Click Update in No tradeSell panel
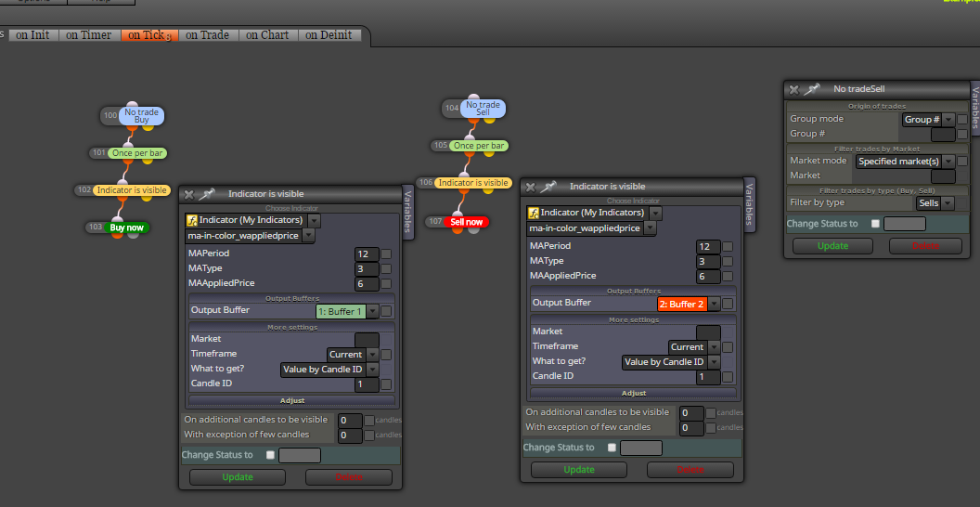 tap(832, 246)
